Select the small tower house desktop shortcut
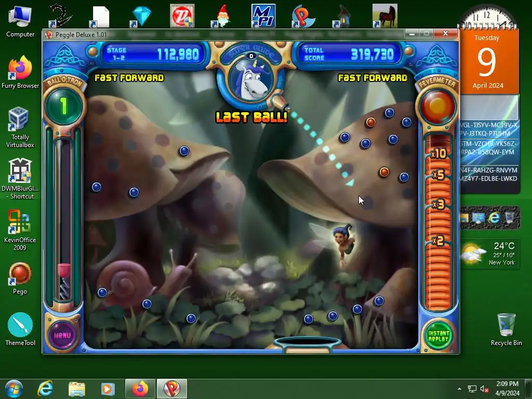The image size is (532, 399). pos(343,16)
